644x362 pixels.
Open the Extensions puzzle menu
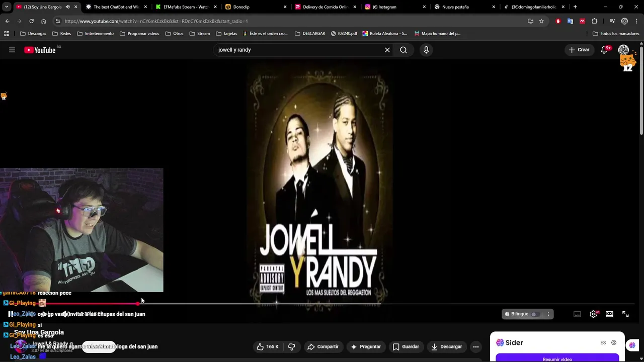coord(595,21)
